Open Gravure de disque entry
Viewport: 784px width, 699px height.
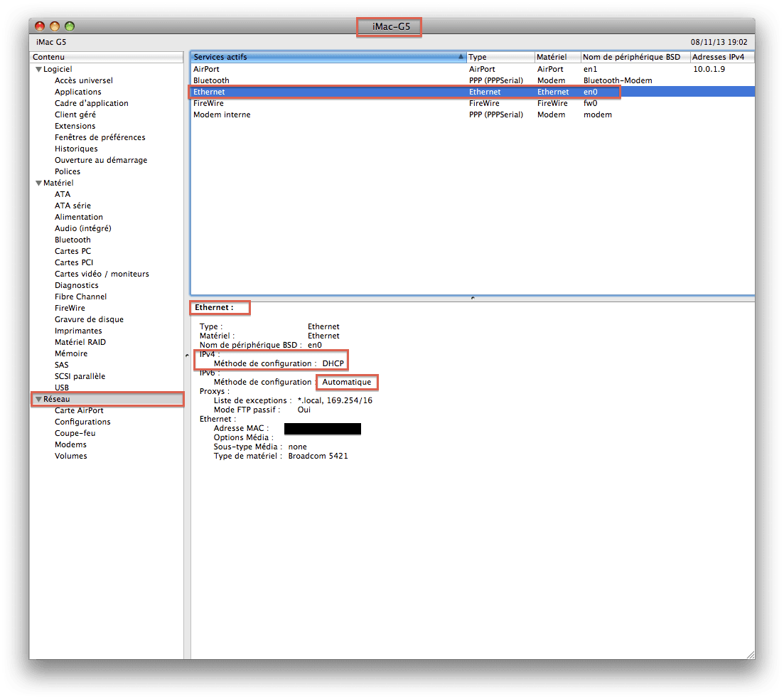click(x=89, y=319)
